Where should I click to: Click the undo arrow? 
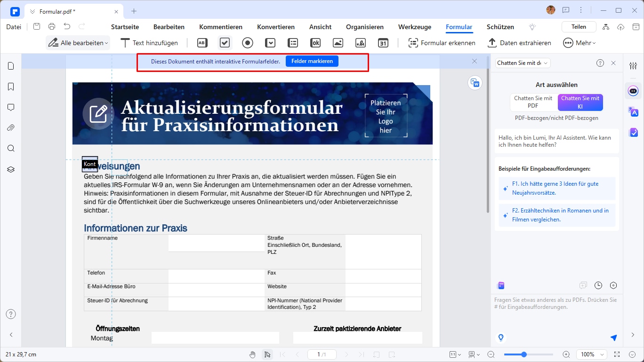tap(67, 27)
